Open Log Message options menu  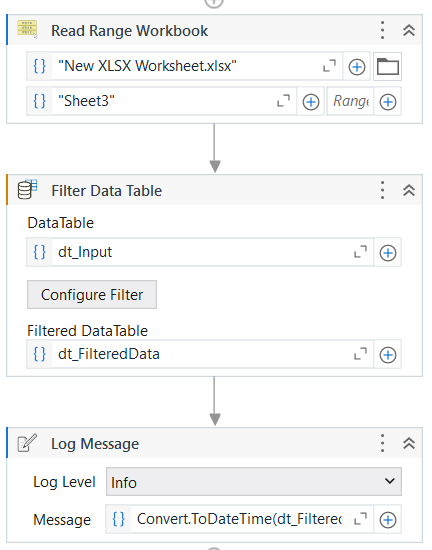point(383,443)
